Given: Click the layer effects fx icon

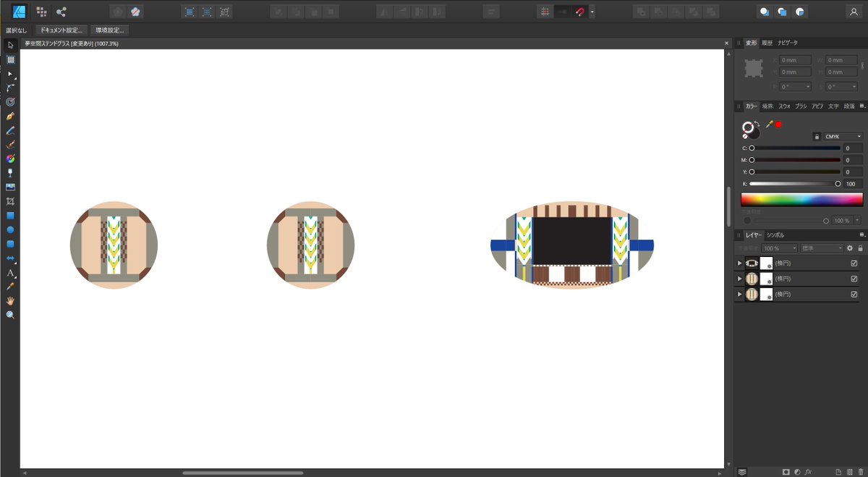Looking at the screenshot, I should (808, 472).
